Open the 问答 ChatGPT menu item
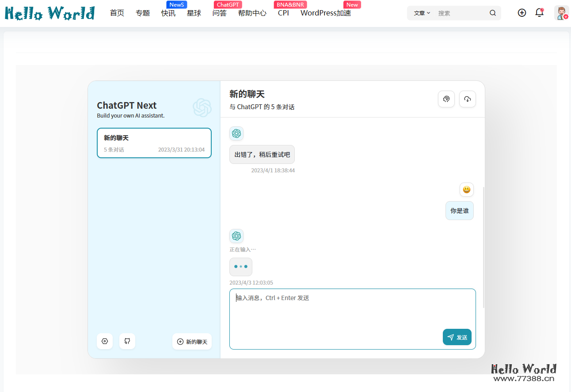The width and height of the screenshot is (571, 392). coord(220,13)
